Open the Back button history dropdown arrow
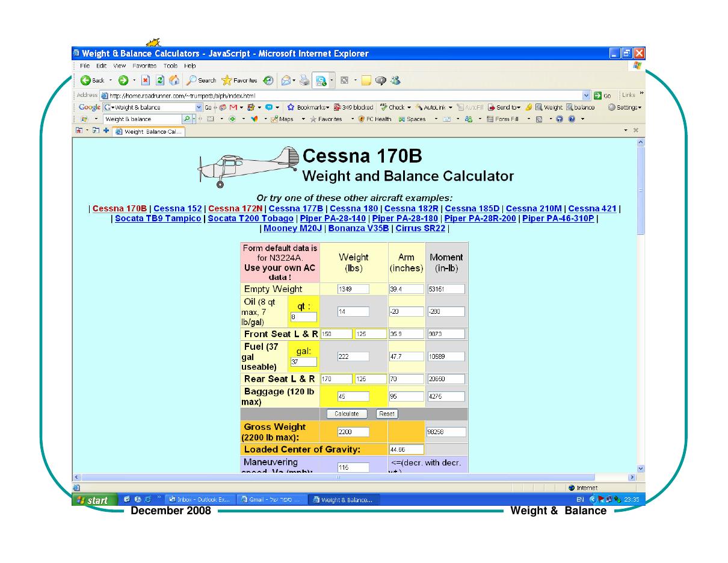 pos(110,81)
